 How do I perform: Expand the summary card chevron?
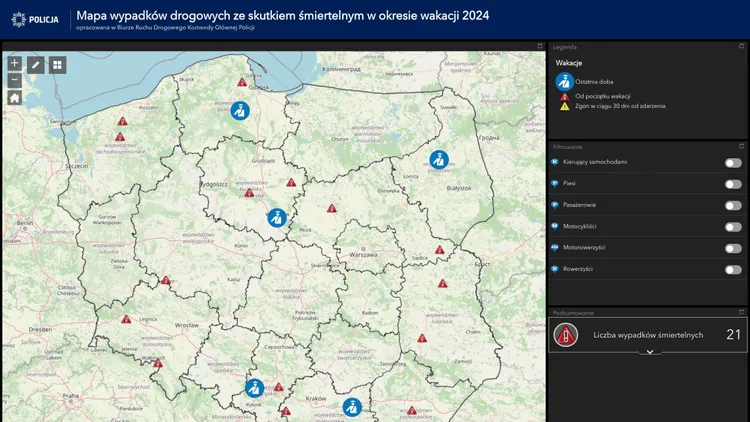click(x=650, y=352)
